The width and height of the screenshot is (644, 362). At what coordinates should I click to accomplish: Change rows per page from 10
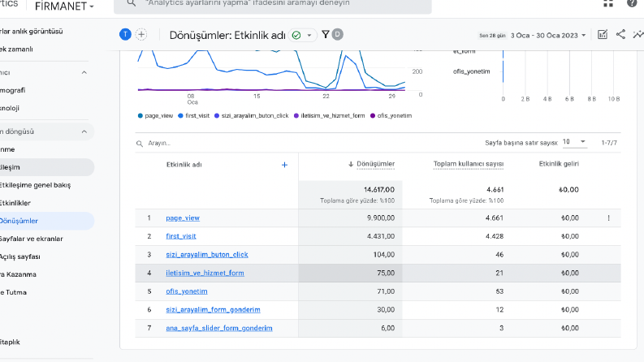[x=574, y=141]
